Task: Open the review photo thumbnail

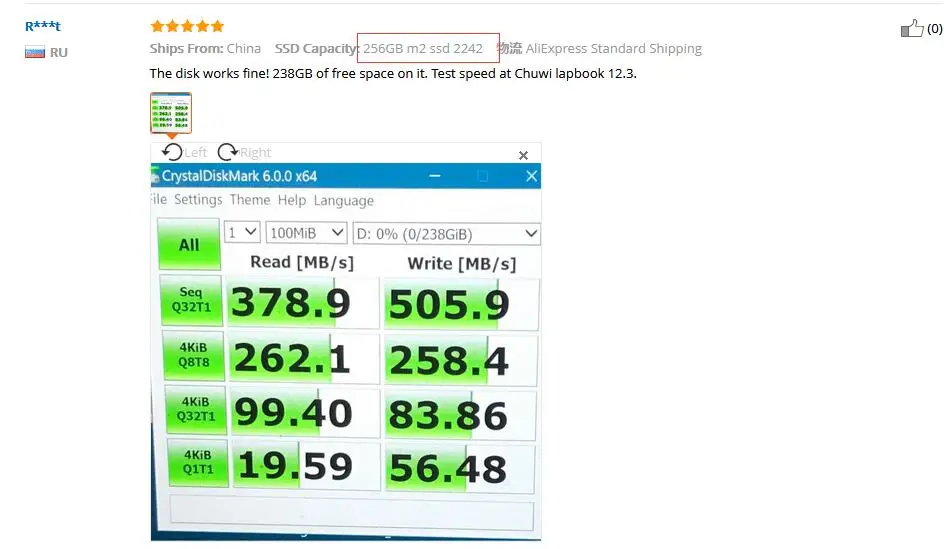Action: tap(171, 113)
